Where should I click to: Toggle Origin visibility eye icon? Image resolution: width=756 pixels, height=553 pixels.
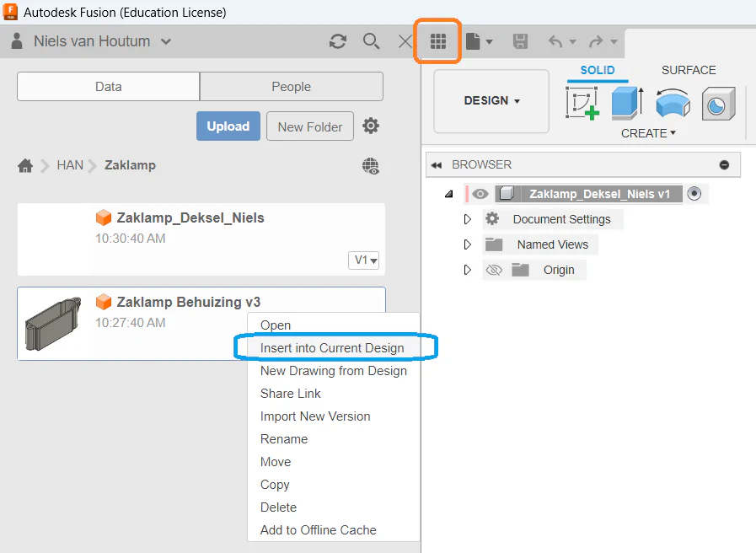click(x=494, y=270)
